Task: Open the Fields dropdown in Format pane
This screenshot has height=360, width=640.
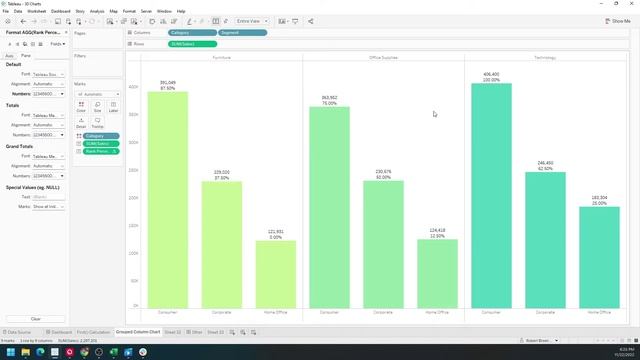Action: (58, 44)
